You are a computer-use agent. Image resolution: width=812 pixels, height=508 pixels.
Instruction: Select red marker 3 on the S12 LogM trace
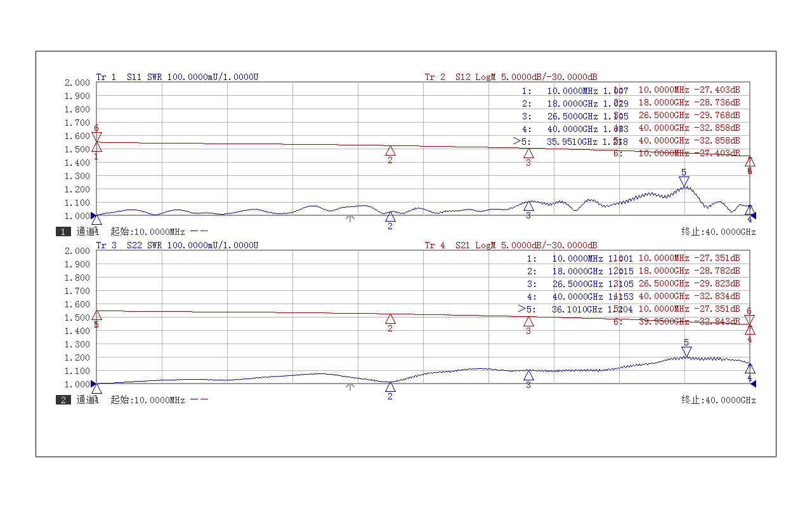[528, 154]
